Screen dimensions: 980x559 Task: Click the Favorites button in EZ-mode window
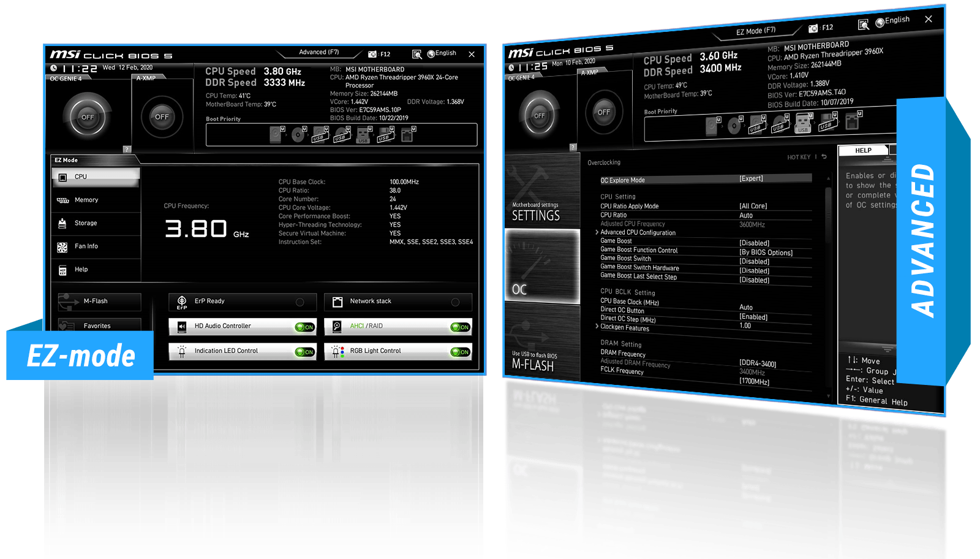(99, 325)
